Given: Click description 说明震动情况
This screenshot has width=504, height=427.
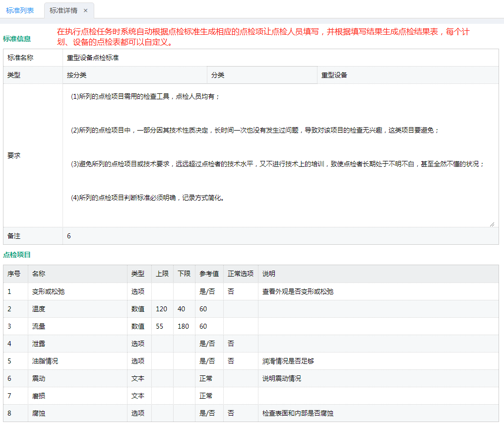Looking at the screenshot, I should pos(282,378).
